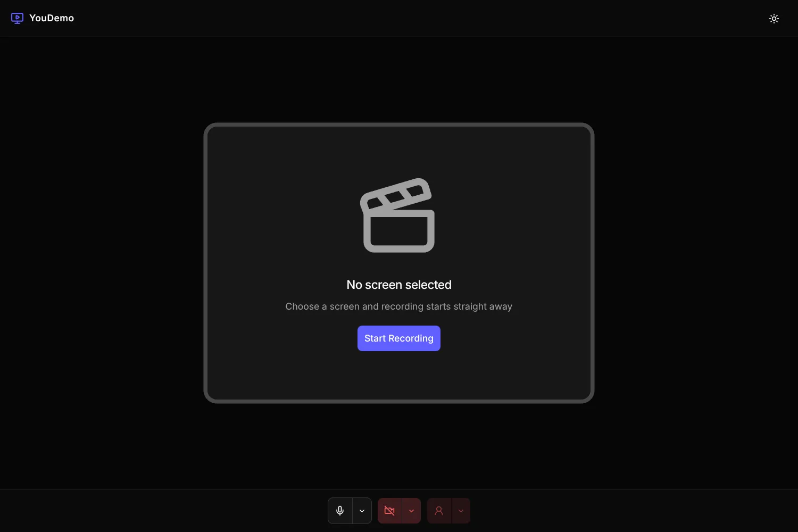Click the clapperboard placeholder icon

coord(398,215)
